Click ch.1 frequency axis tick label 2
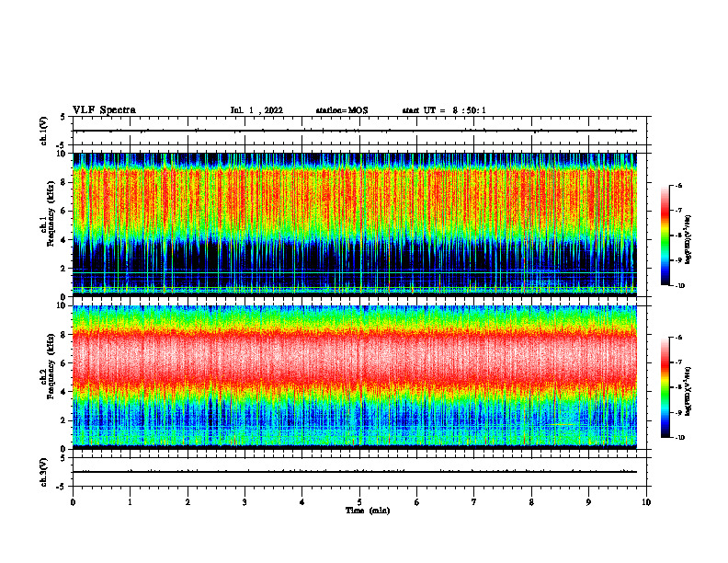Image resolution: width=728 pixels, height=563 pixels. [x=63, y=268]
